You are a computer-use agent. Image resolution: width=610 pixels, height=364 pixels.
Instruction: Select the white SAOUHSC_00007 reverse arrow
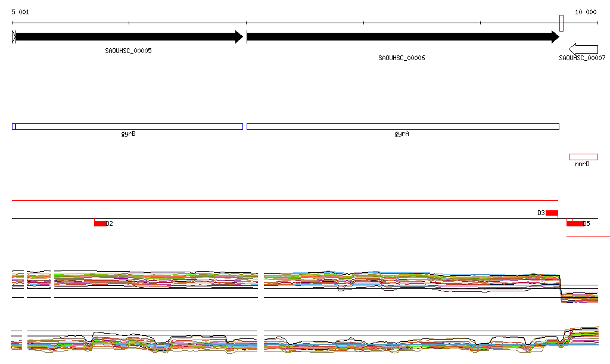pos(583,49)
